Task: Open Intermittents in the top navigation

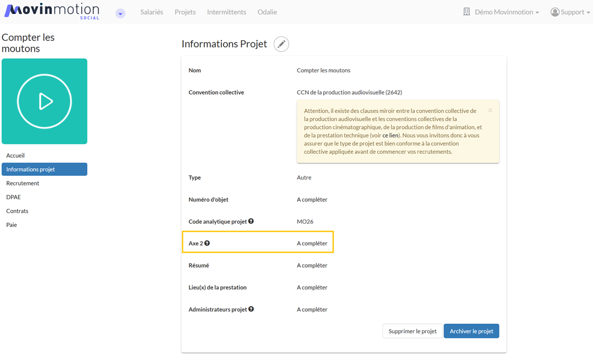Action: [226, 12]
